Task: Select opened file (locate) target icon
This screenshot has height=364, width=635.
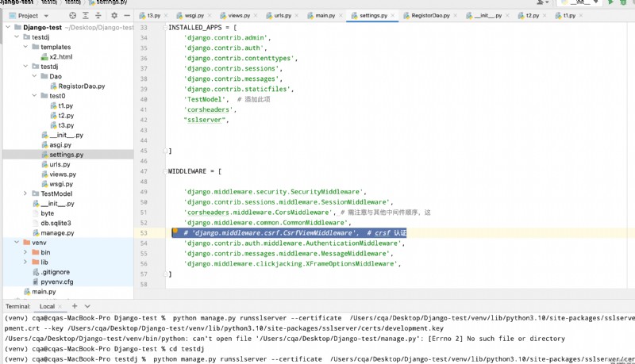Action: tap(72, 15)
